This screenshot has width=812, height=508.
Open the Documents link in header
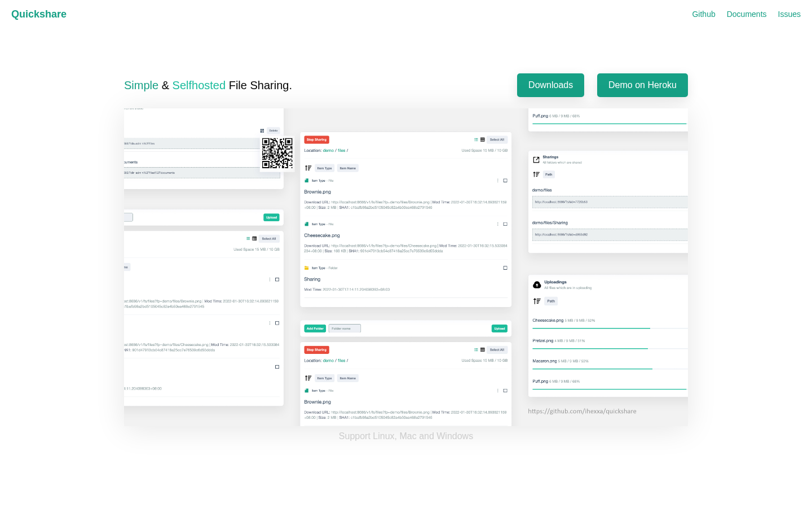click(747, 14)
